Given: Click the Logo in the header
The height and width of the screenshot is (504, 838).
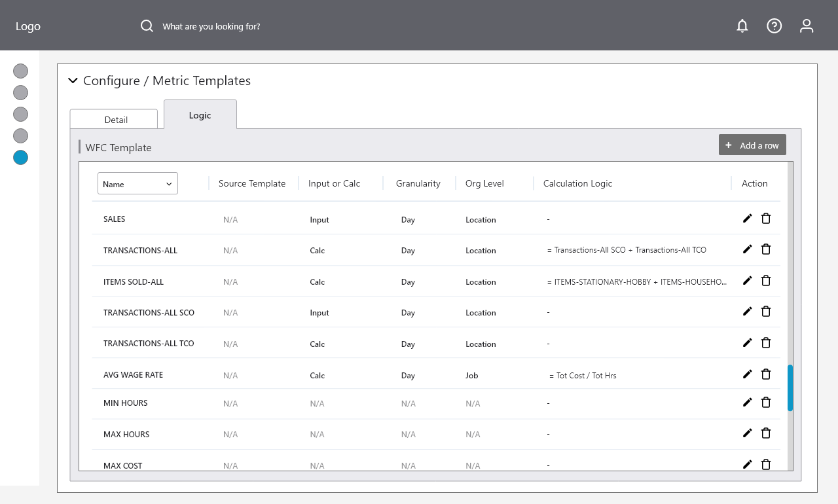Looking at the screenshot, I should click(x=28, y=26).
